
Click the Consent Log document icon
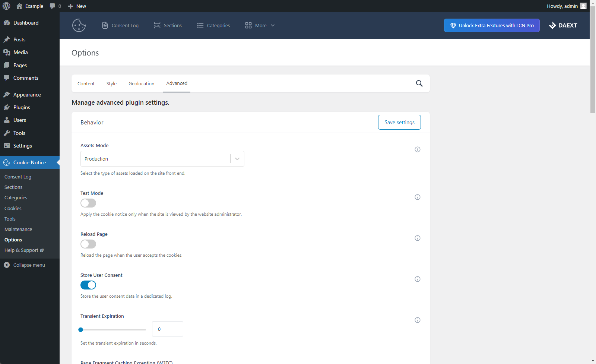point(105,25)
